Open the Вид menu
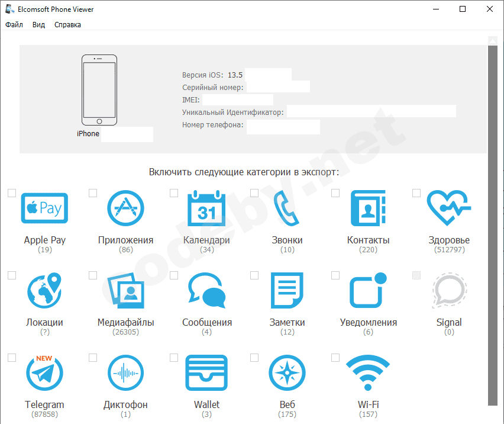The image size is (504, 424). pos(38,25)
